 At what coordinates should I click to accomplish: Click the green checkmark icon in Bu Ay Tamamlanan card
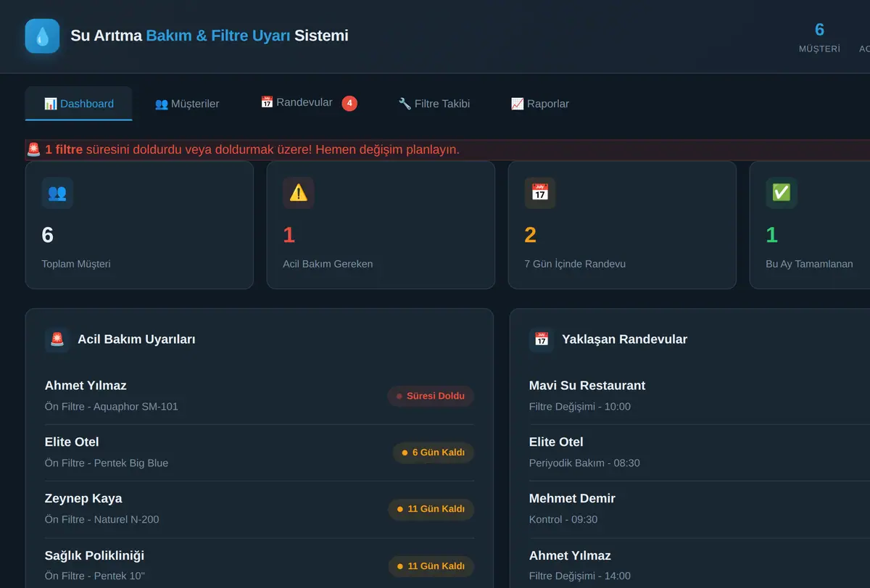pyautogui.click(x=782, y=193)
